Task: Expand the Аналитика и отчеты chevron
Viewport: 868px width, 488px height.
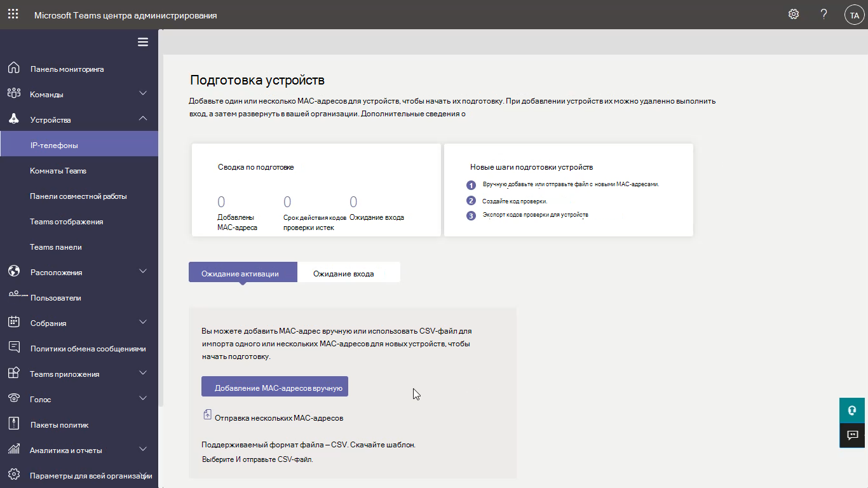Action: click(x=143, y=449)
